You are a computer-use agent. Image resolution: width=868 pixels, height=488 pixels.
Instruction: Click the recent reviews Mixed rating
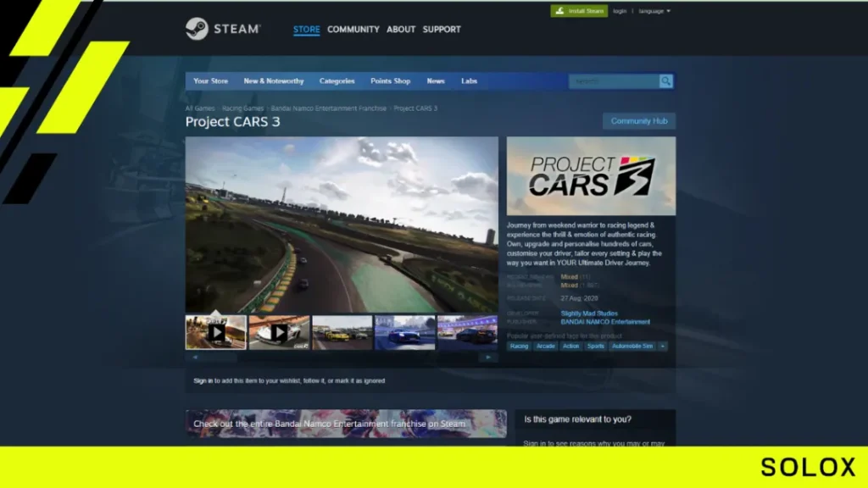pyautogui.click(x=569, y=277)
